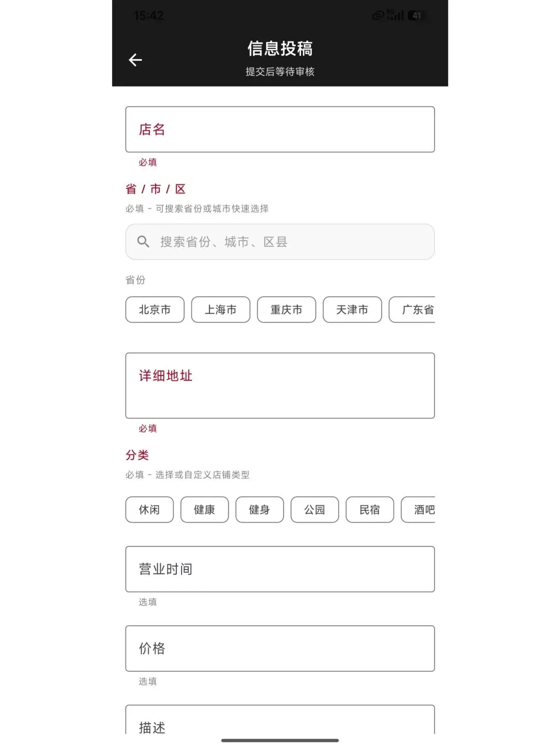This screenshot has width=560, height=747.
Task: Select the 健康 category chip
Action: click(204, 510)
